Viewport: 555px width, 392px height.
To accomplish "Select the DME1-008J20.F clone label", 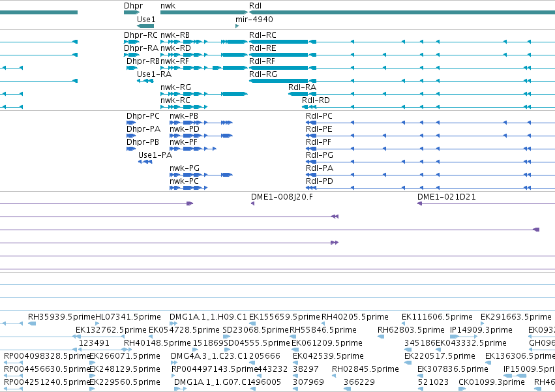I will click(x=282, y=197).
